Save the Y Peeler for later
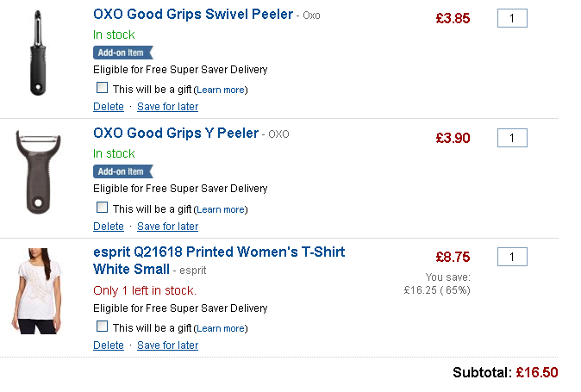The height and width of the screenshot is (392, 581). (167, 227)
